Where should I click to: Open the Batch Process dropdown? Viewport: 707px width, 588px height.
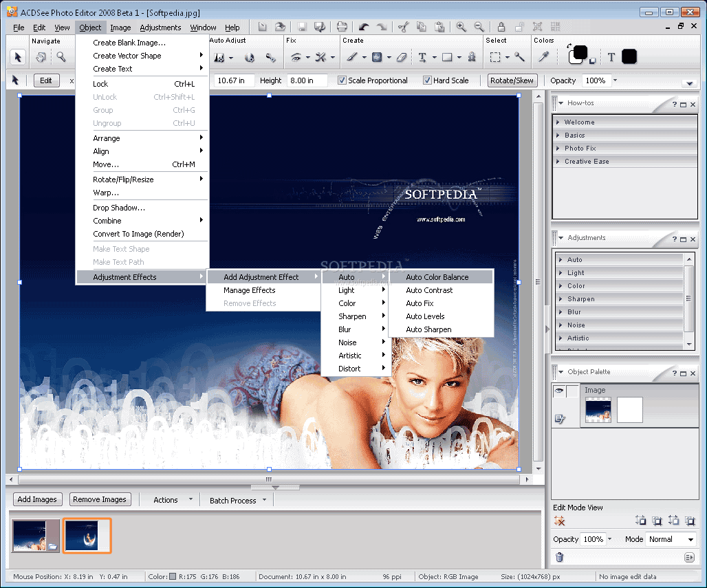tap(264, 499)
